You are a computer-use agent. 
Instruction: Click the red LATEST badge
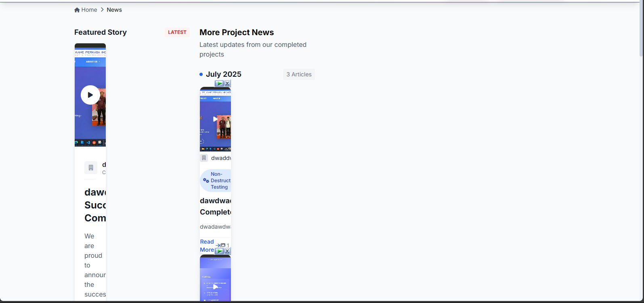tap(177, 32)
